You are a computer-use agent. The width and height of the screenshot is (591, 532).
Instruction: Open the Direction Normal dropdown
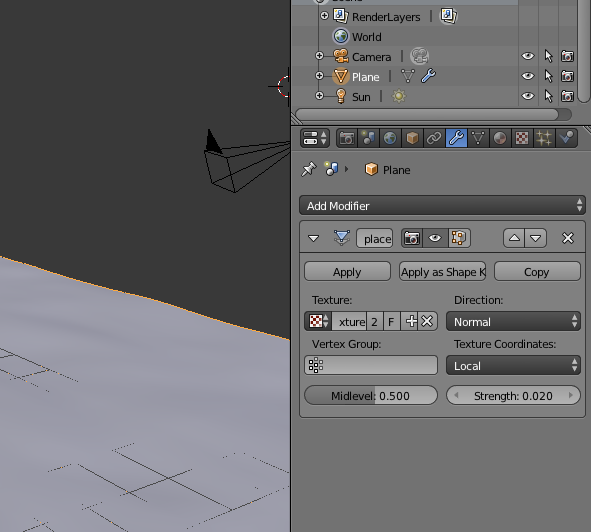tap(513, 321)
